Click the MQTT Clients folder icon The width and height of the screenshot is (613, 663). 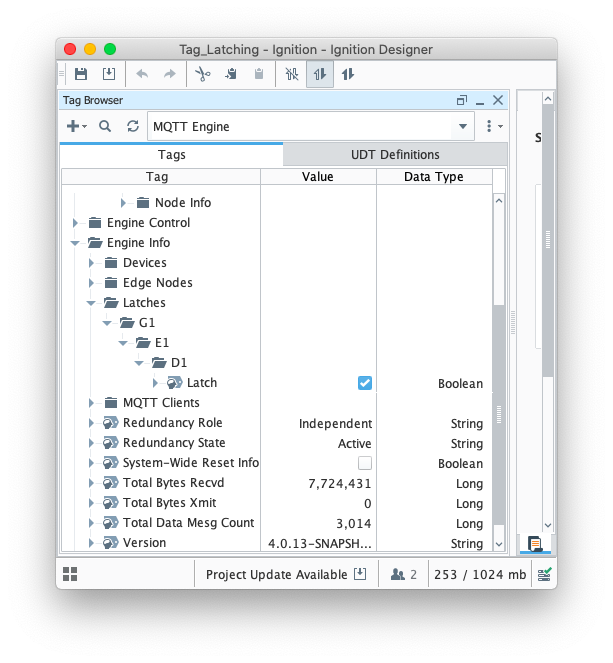pyautogui.click(x=111, y=403)
